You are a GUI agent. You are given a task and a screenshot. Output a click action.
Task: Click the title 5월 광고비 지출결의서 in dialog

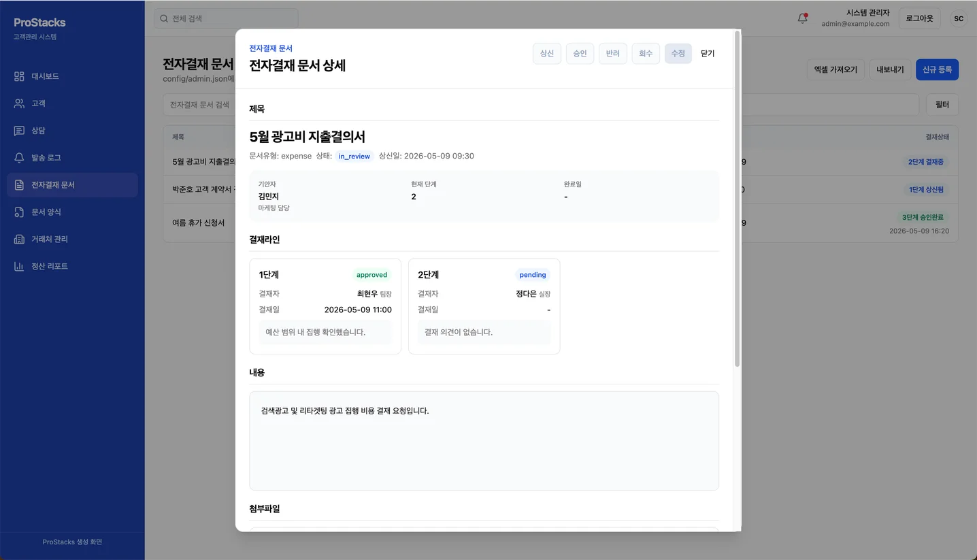click(308, 137)
